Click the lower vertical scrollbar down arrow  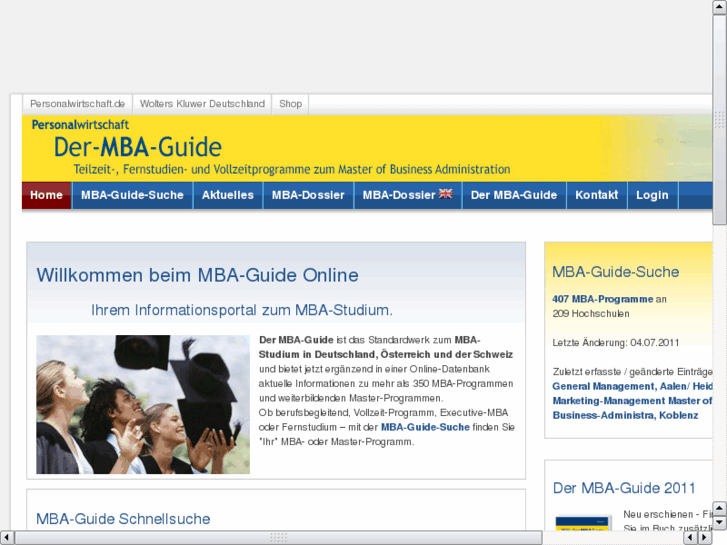pos(720,522)
